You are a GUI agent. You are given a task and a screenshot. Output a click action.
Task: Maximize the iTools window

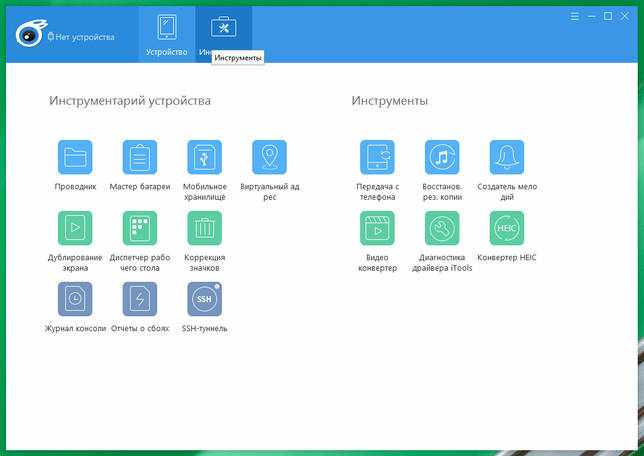pos(608,16)
